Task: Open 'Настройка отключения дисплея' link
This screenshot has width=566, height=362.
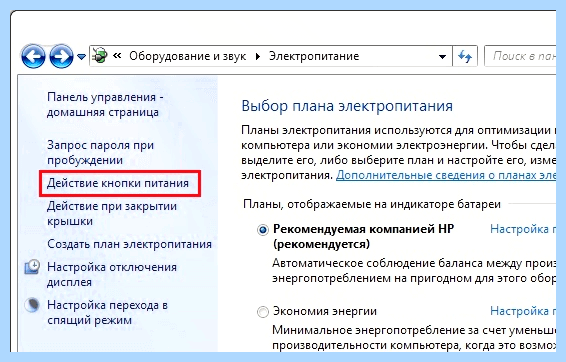Action: [x=112, y=275]
